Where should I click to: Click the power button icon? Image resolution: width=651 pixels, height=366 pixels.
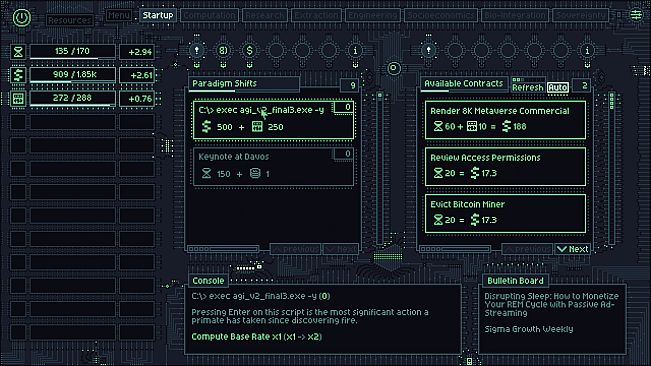click(22, 18)
